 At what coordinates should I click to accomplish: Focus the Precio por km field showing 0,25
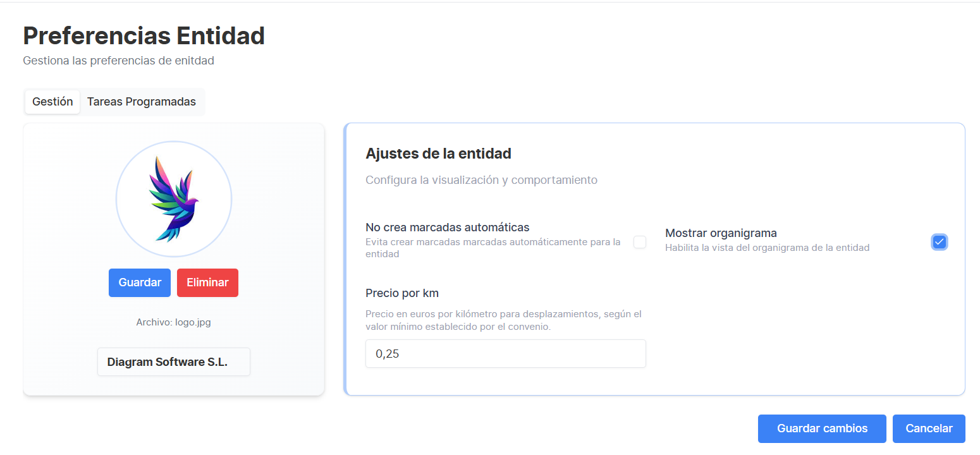[x=506, y=354]
